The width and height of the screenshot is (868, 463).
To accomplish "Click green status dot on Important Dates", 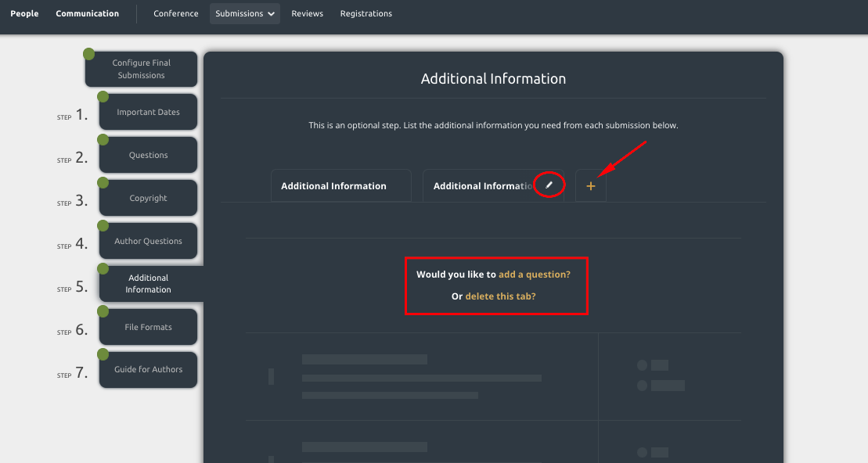I will tap(103, 97).
